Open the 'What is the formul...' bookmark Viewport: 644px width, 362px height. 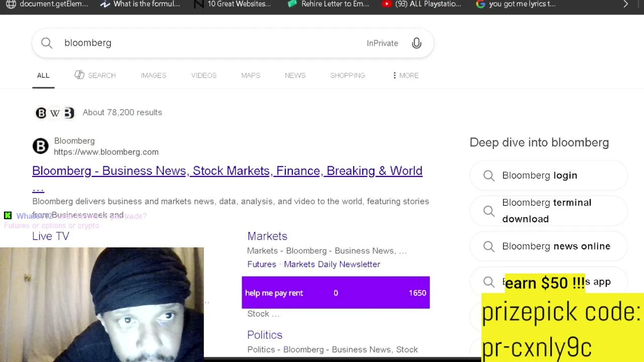pyautogui.click(x=140, y=4)
